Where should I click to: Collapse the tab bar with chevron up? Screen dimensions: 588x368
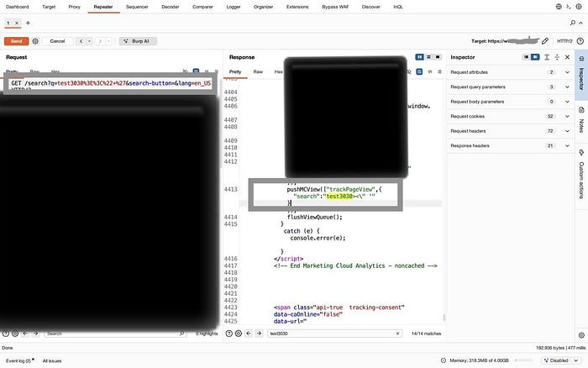click(581, 23)
